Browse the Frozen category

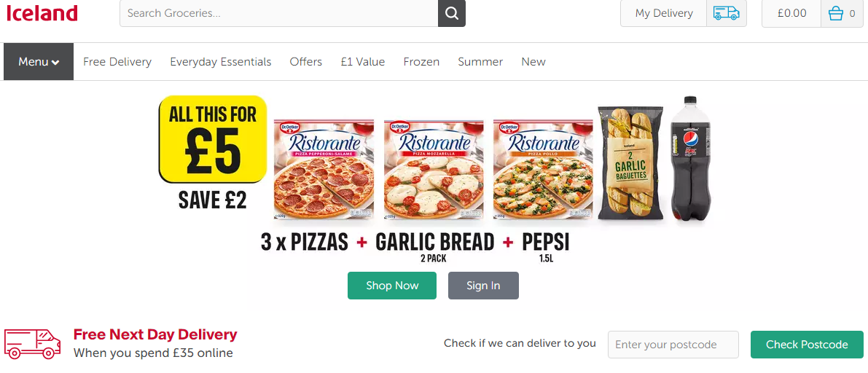click(x=421, y=62)
